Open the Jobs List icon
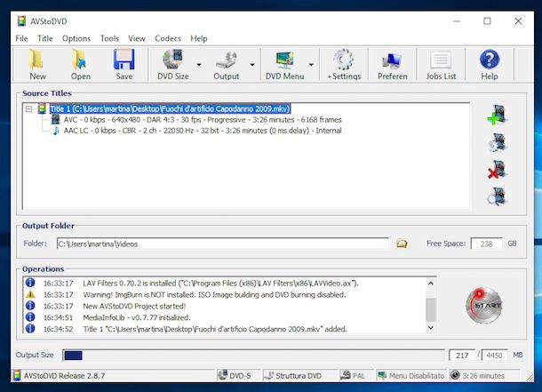542x392 pixels. pos(441,60)
